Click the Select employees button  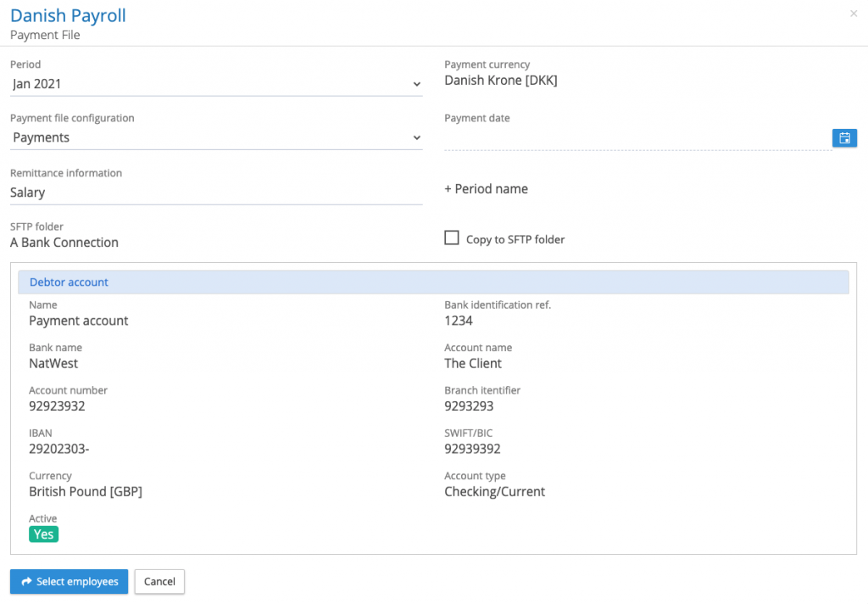coord(69,581)
